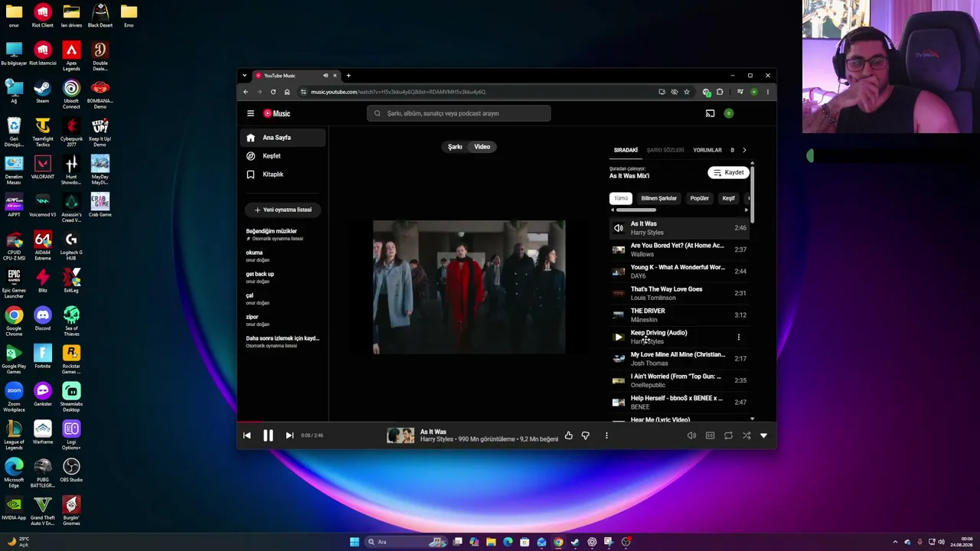The width and height of the screenshot is (980, 551).
Task: Open the green account avatar in YouTube Music
Action: point(729,113)
